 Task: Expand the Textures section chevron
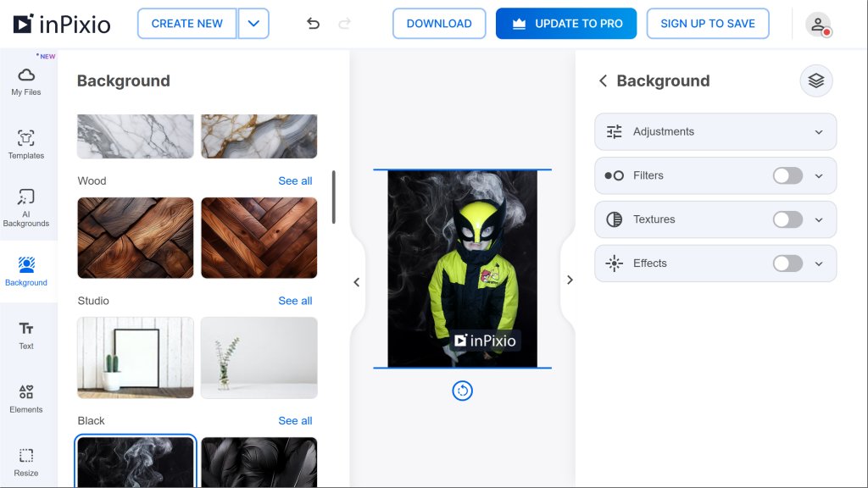click(x=819, y=219)
